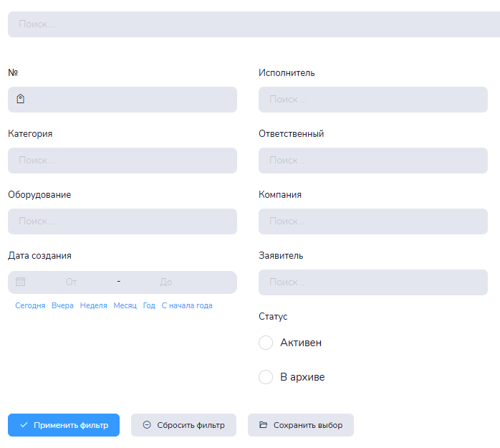This screenshot has height=448, width=500.
Task: Select the В архиве status radio button
Action: [266, 377]
